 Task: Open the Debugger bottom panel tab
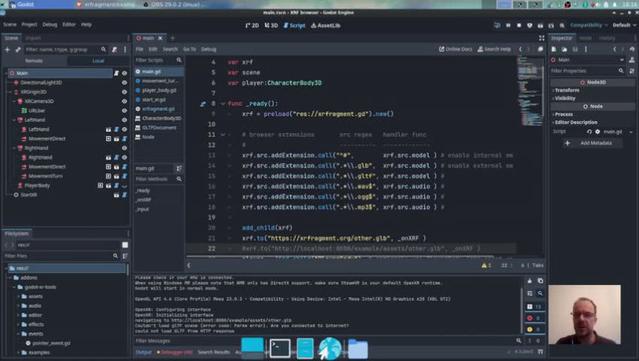(174, 352)
